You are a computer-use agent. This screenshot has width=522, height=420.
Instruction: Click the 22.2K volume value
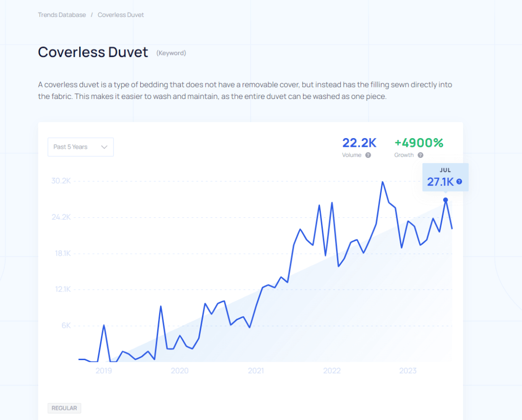coord(359,143)
